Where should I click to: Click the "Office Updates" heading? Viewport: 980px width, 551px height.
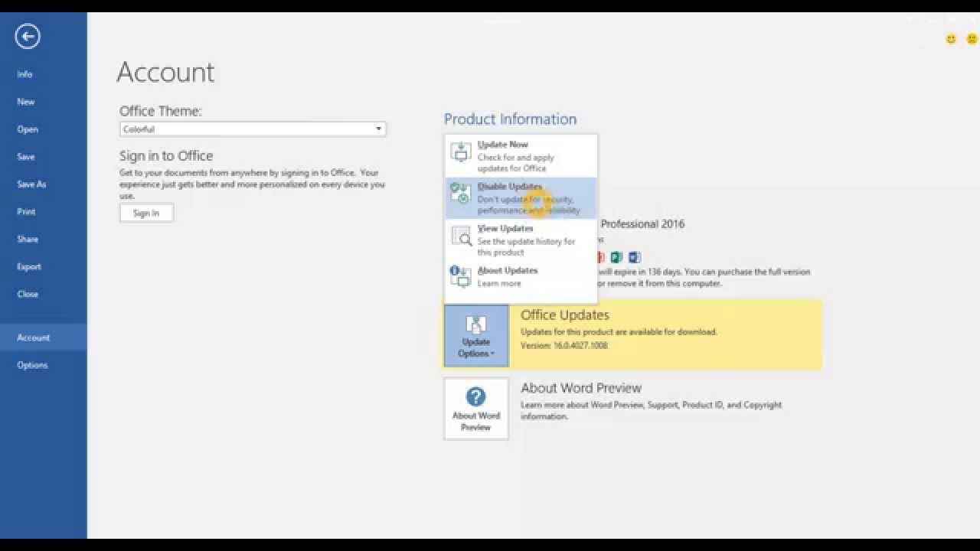pyautogui.click(x=565, y=315)
